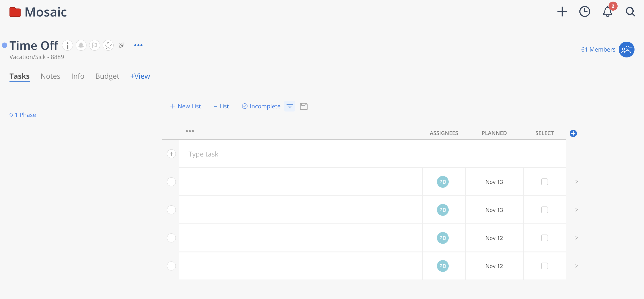Viewport: 644px width, 299px height.
Task: Show Time Off project info icon
Action: click(x=67, y=45)
